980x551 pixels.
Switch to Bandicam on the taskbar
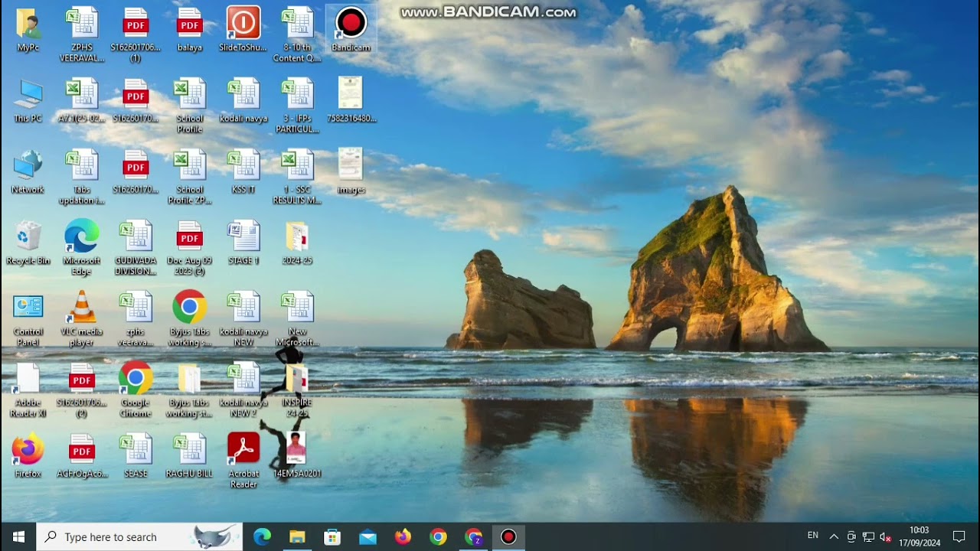[x=508, y=537]
